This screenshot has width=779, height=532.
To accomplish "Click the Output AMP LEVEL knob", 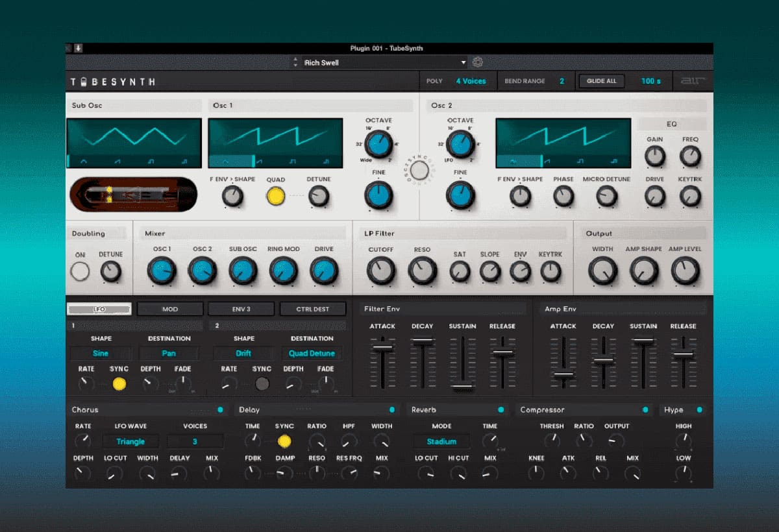I will click(x=686, y=271).
